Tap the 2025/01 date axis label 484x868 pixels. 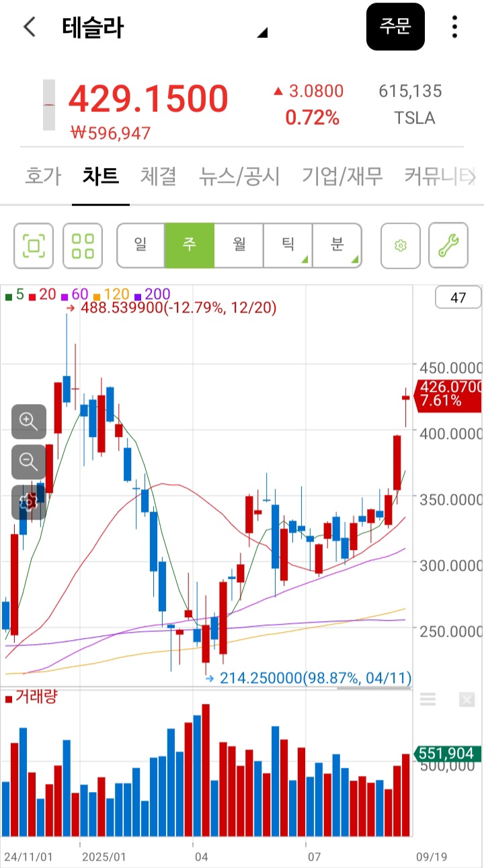pyautogui.click(x=104, y=857)
